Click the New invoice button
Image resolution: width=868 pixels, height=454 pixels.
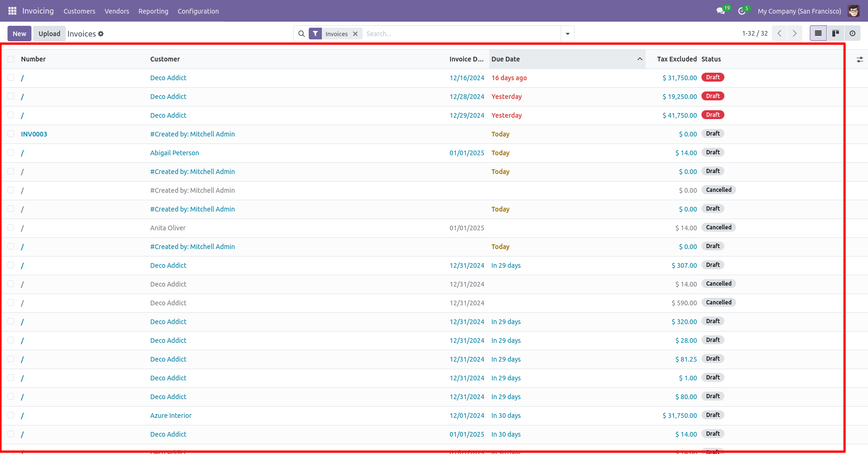coord(20,34)
